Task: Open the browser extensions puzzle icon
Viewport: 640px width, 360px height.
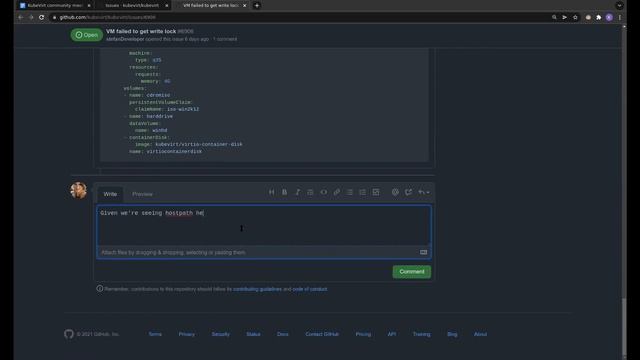Action: (598, 18)
